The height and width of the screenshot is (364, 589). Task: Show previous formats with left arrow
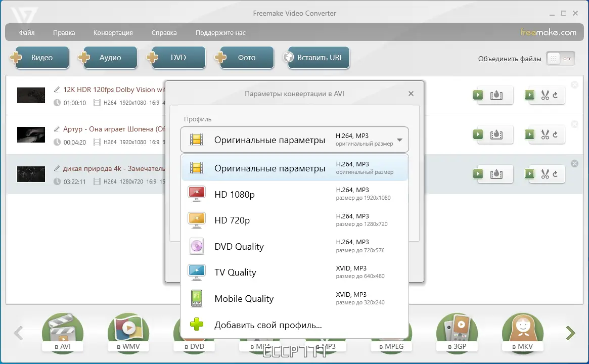coord(18,333)
